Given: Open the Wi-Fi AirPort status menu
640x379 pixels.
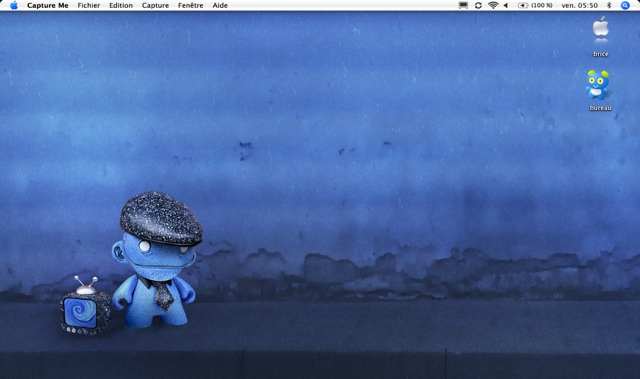Looking at the screenshot, I should (x=493, y=5).
